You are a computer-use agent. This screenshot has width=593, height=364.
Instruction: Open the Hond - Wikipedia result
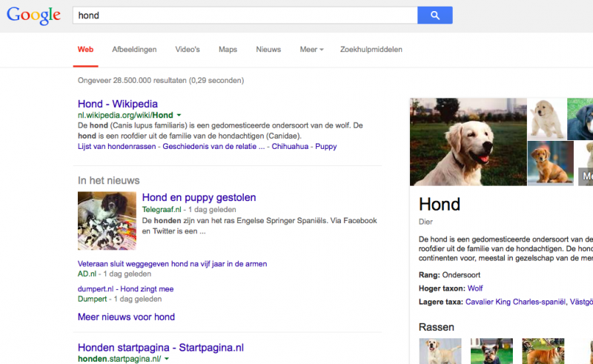118,104
